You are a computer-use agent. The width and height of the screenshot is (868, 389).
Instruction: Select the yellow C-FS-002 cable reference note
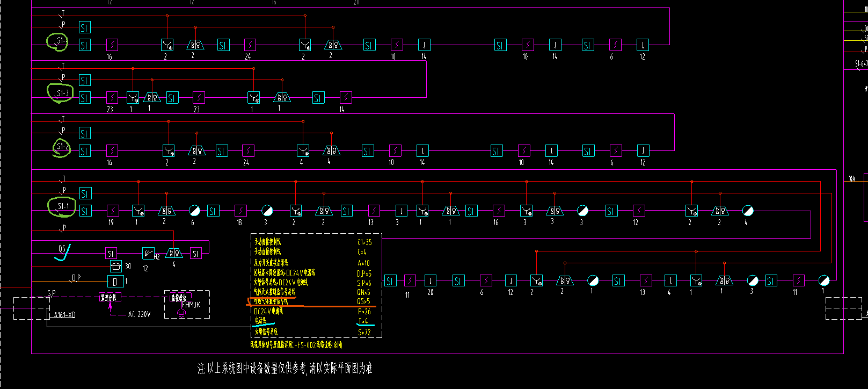pyautogui.click(x=296, y=344)
